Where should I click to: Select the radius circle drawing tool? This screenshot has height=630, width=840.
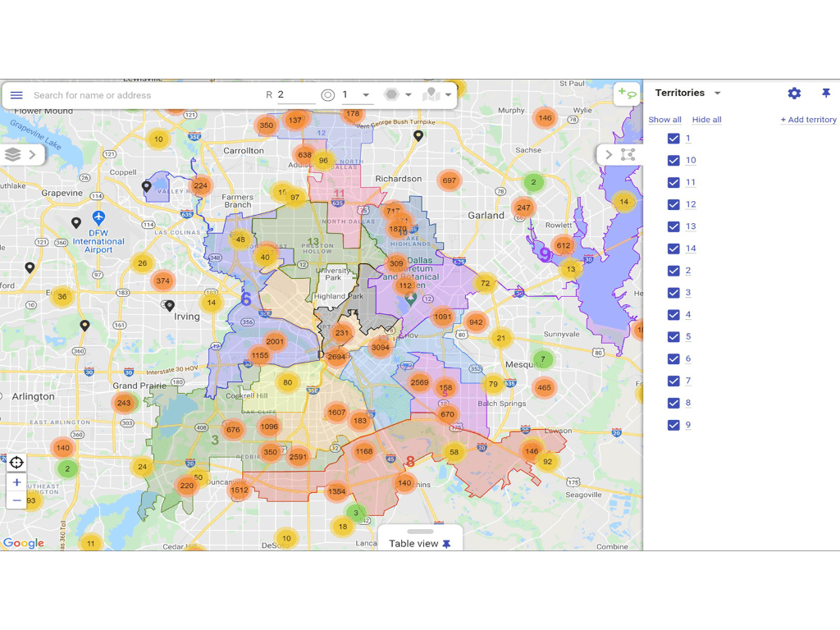click(x=328, y=94)
